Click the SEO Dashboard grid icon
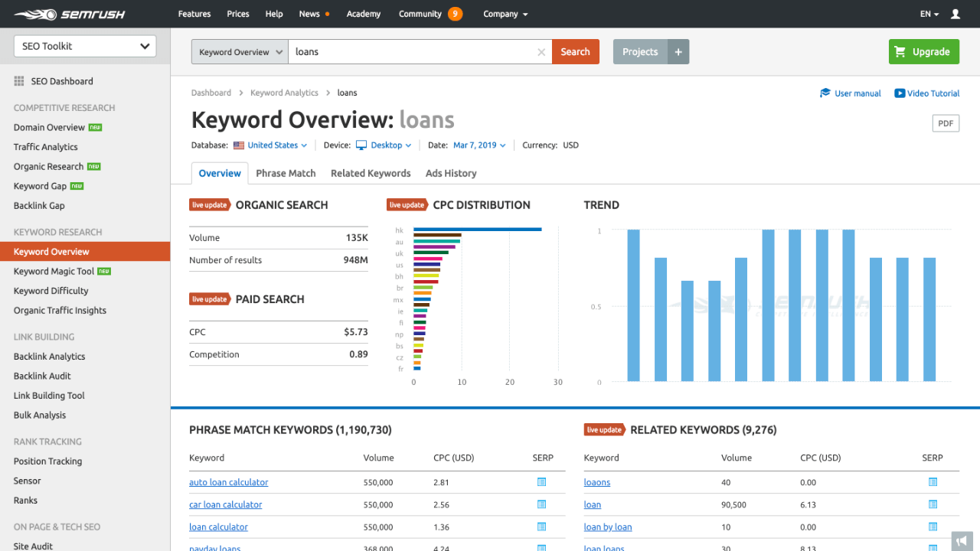The image size is (980, 551). tap(19, 81)
